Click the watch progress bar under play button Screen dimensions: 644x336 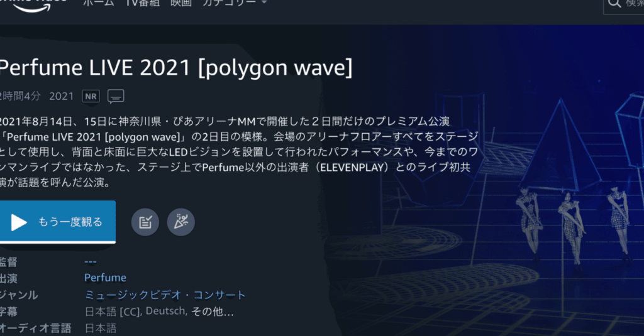(57, 242)
